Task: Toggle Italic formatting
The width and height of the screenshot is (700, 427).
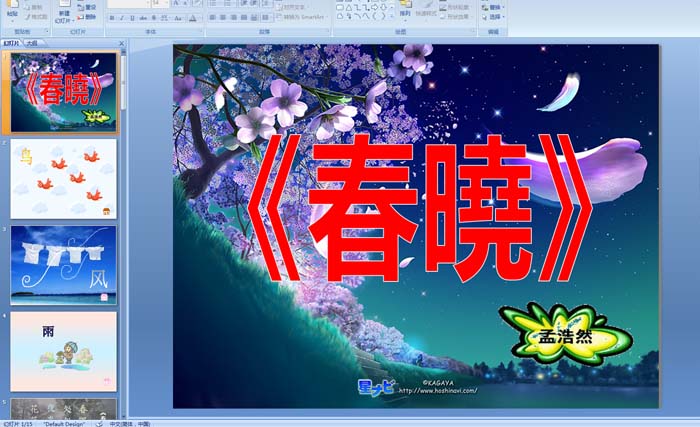Action: click(122, 18)
